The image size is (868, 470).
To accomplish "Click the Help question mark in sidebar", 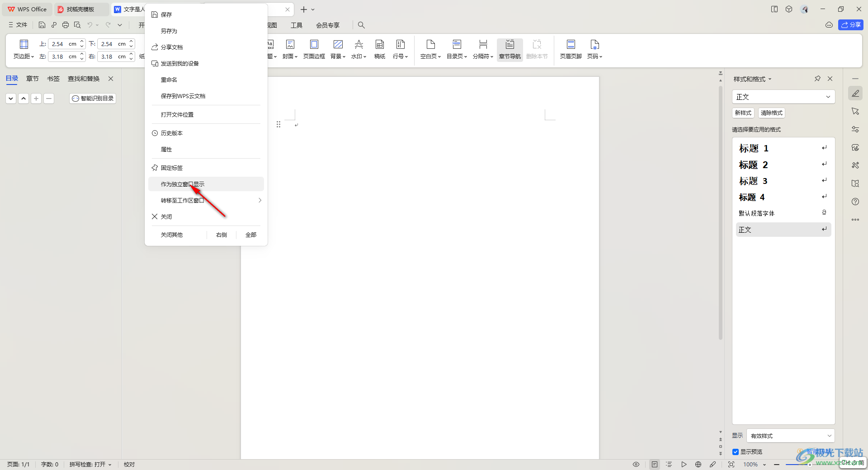I will (x=855, y=202).
